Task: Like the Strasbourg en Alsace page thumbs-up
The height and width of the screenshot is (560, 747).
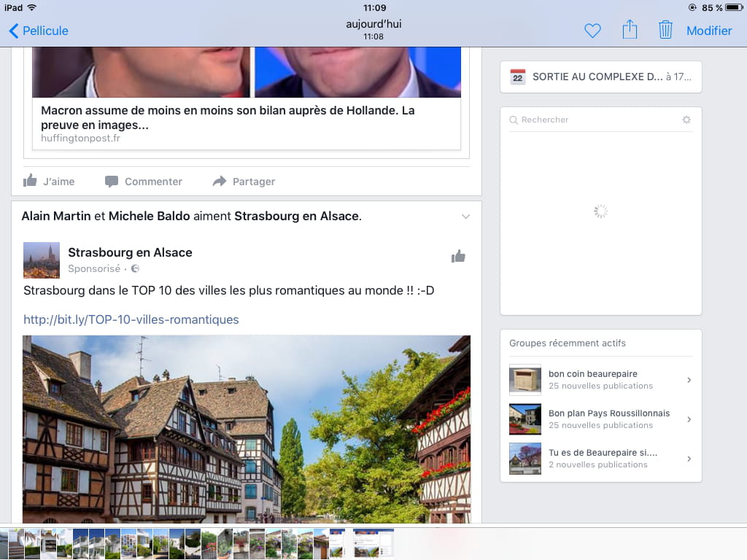Action: [458, 256]
